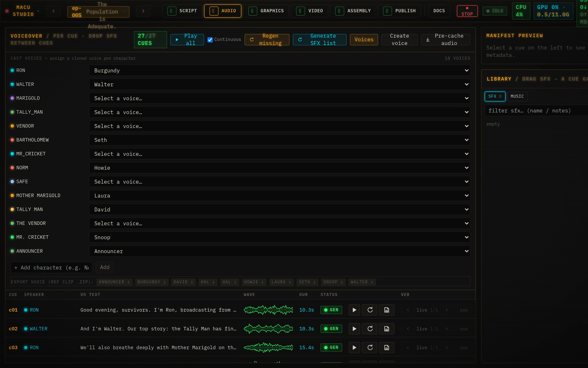Show next version for cue c03
The width and height of the screenshot is (588, 368).
pos(447,348)
